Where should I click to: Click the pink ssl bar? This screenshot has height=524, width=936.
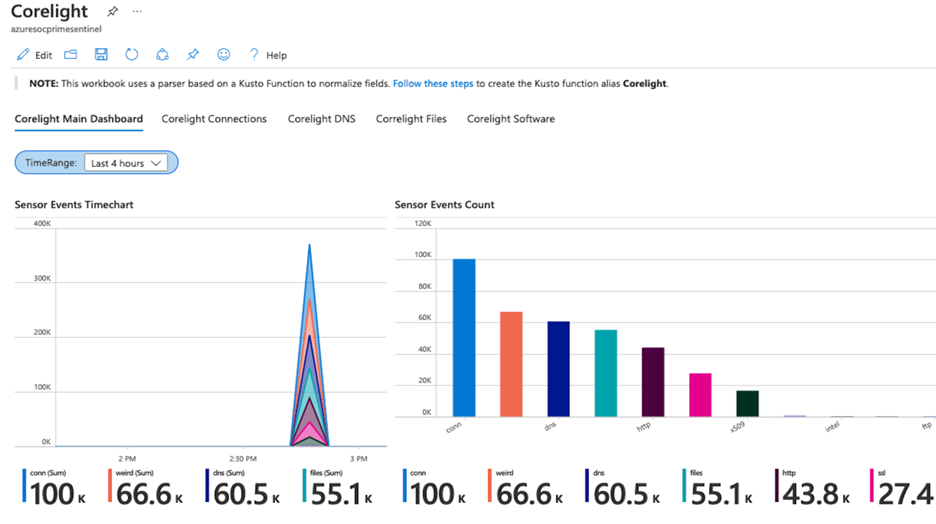[700, 395]
